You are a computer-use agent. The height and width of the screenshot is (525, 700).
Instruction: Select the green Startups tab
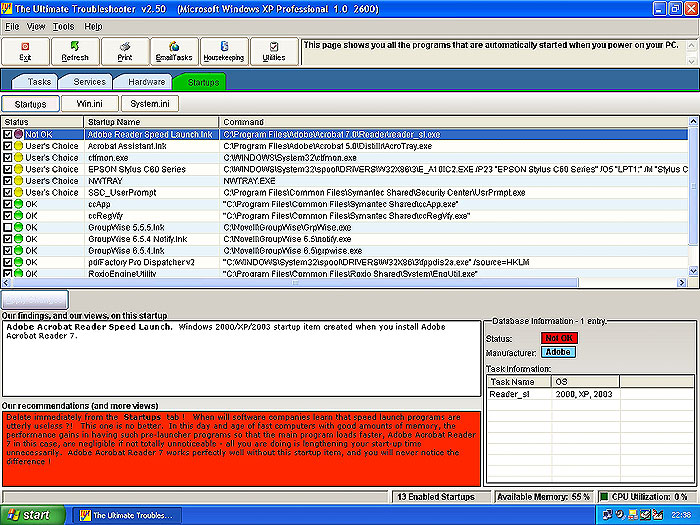(202, 82)
